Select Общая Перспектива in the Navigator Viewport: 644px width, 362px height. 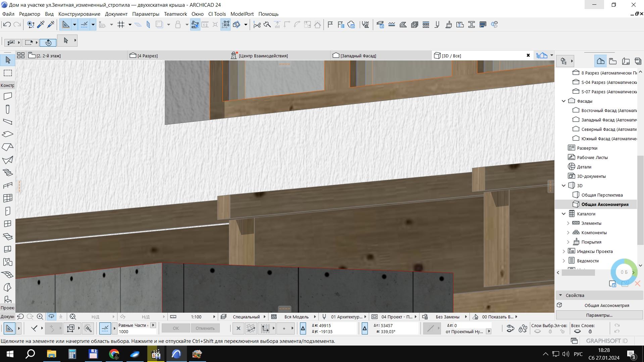(602, 195)
